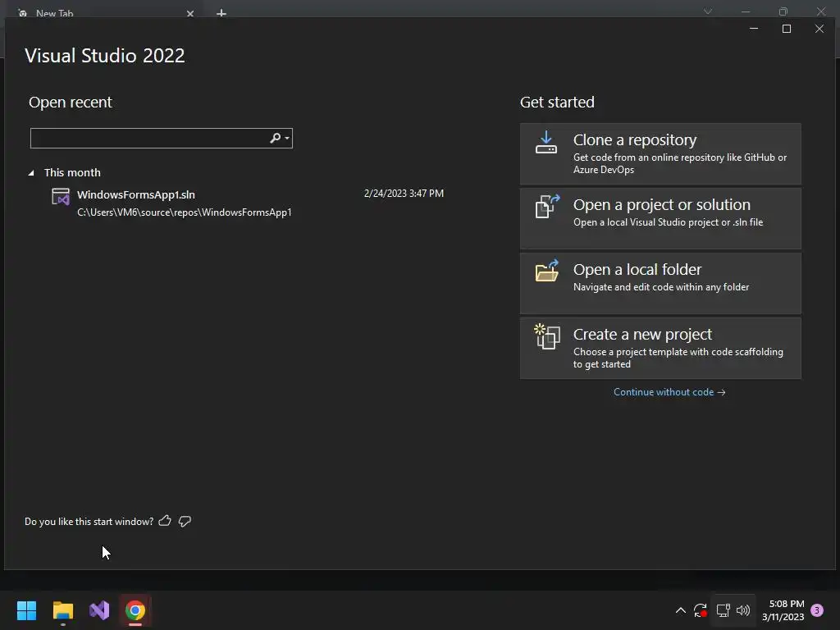This screenshot has height=630, width=840.
Task: Show hidden system tray icons
Action: (x=680, y=610)
